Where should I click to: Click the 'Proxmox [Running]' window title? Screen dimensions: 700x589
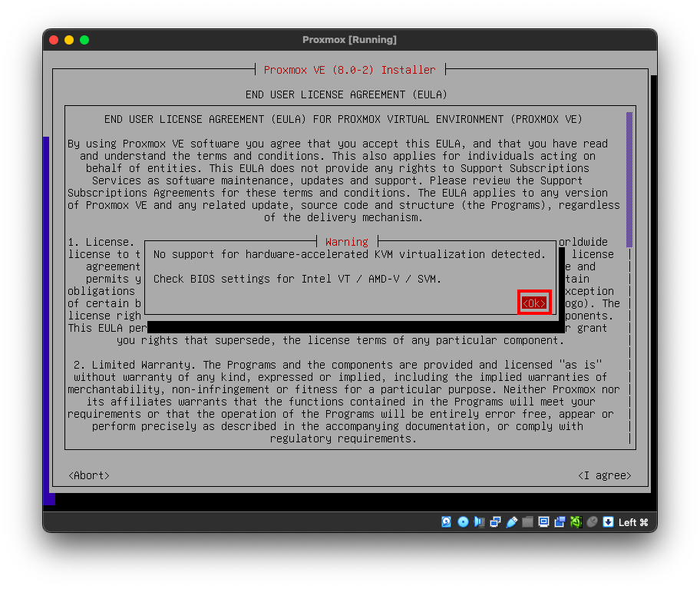tap(349, 40)
